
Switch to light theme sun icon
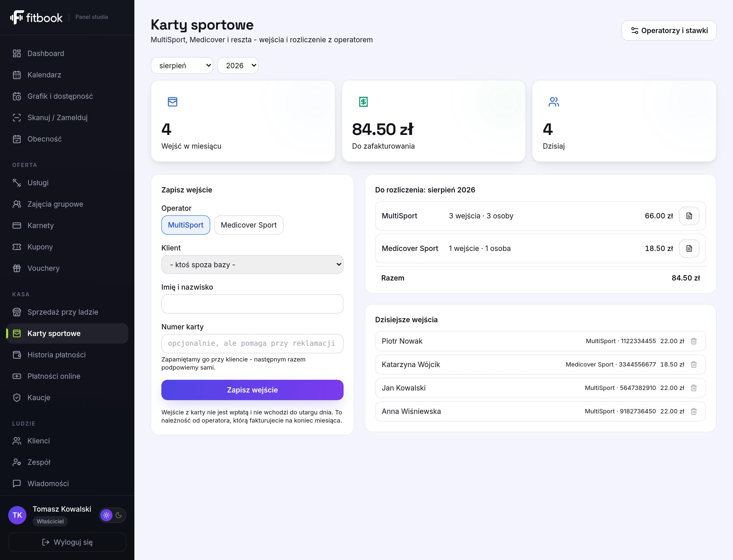106,515
